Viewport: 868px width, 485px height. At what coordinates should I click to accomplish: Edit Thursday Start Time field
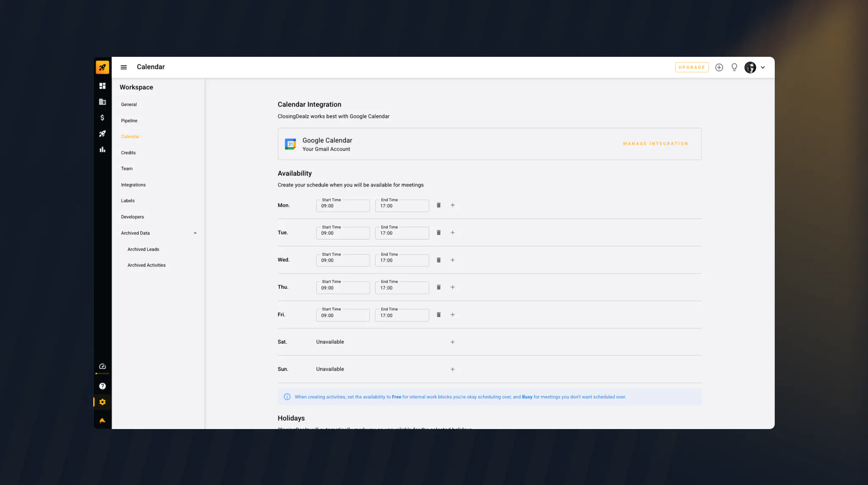(343, 288)
